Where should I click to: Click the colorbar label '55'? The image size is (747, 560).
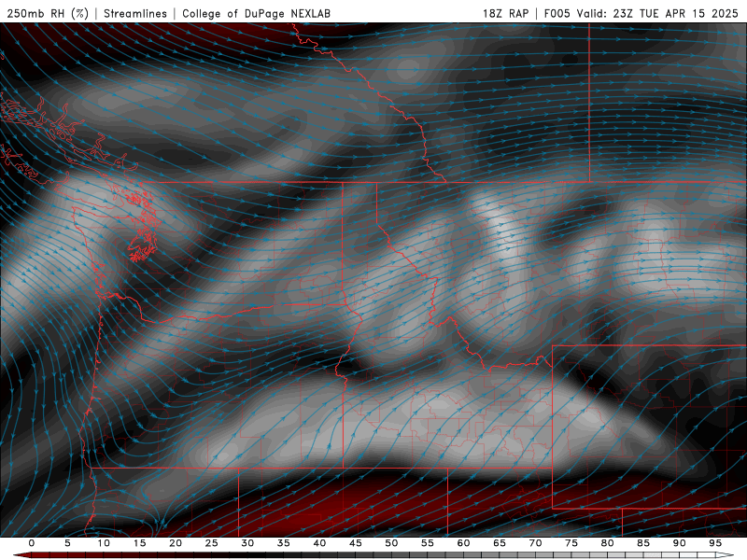[428, 543]
